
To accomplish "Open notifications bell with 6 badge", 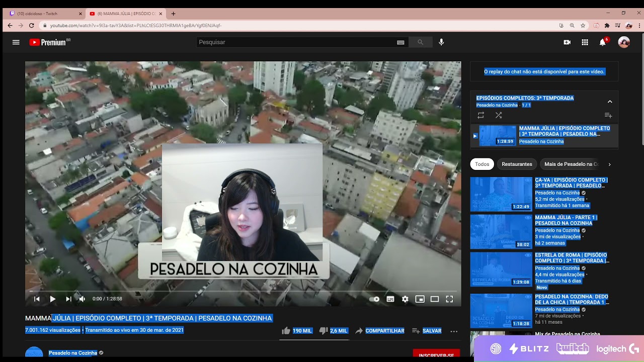I will click(603, 42).
